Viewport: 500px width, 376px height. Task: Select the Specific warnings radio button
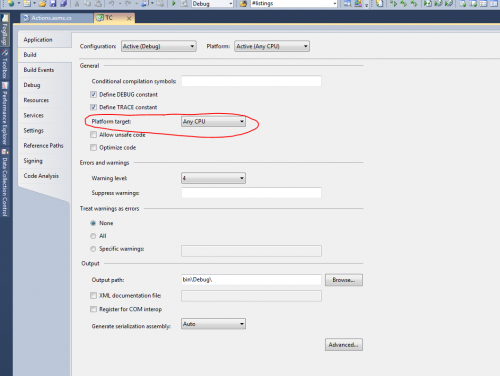(x=93, y=249)
